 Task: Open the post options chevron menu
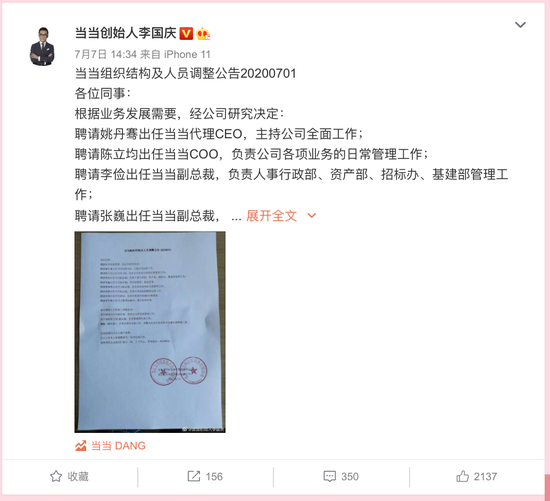[520, 25]
